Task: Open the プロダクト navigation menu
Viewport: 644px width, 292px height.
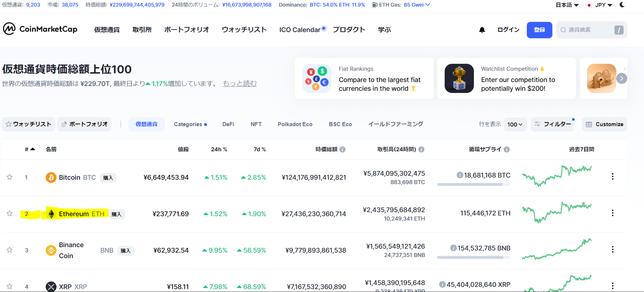Action: 349,30
